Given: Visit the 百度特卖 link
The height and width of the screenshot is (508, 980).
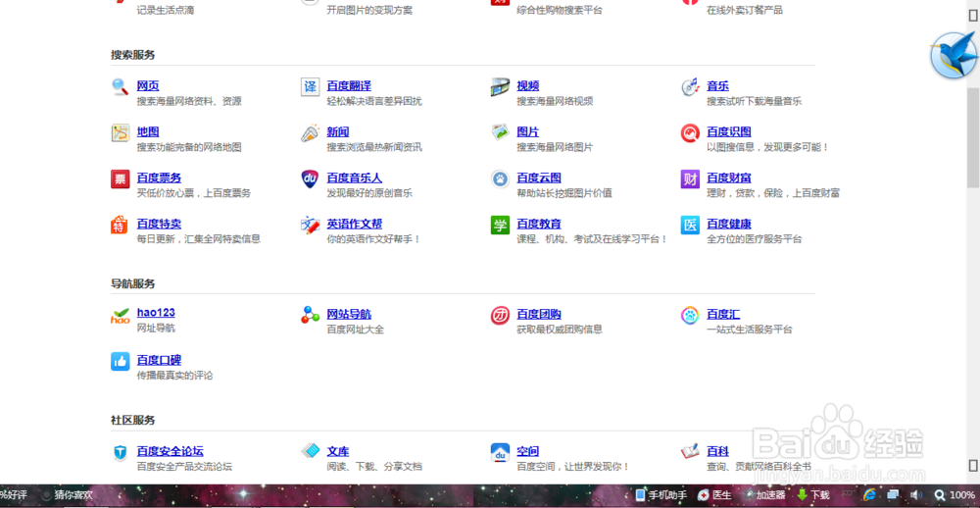Looking at the screenshot, I should click(x=159, y=224).
